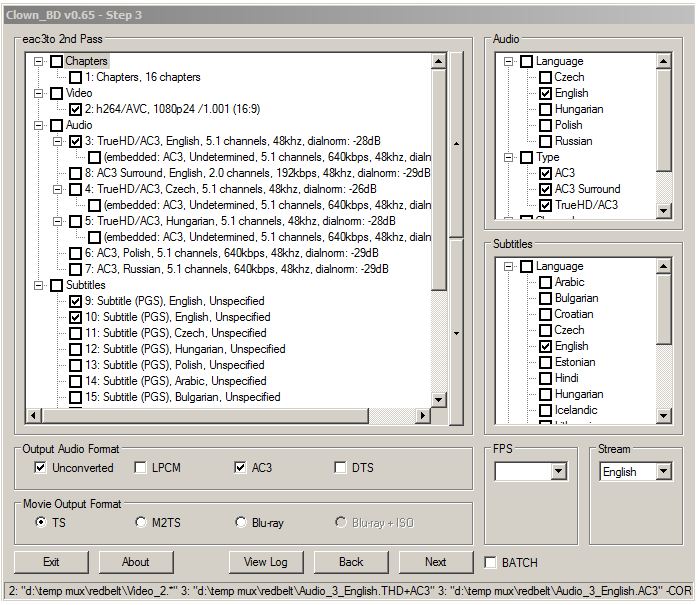Uncheck subtitle 9 English PGS
698x605 pixels.
[x=75, y=302]
